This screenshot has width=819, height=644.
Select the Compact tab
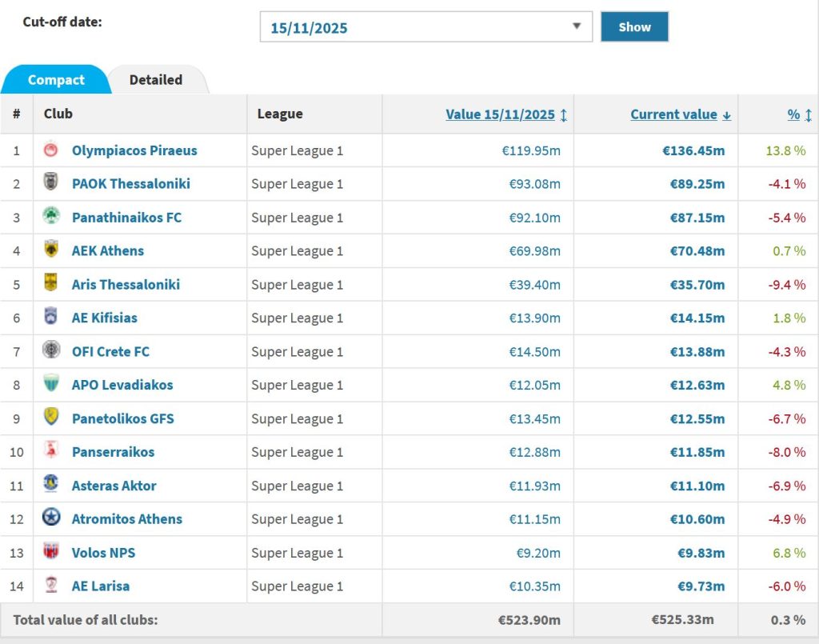(56, 80)
